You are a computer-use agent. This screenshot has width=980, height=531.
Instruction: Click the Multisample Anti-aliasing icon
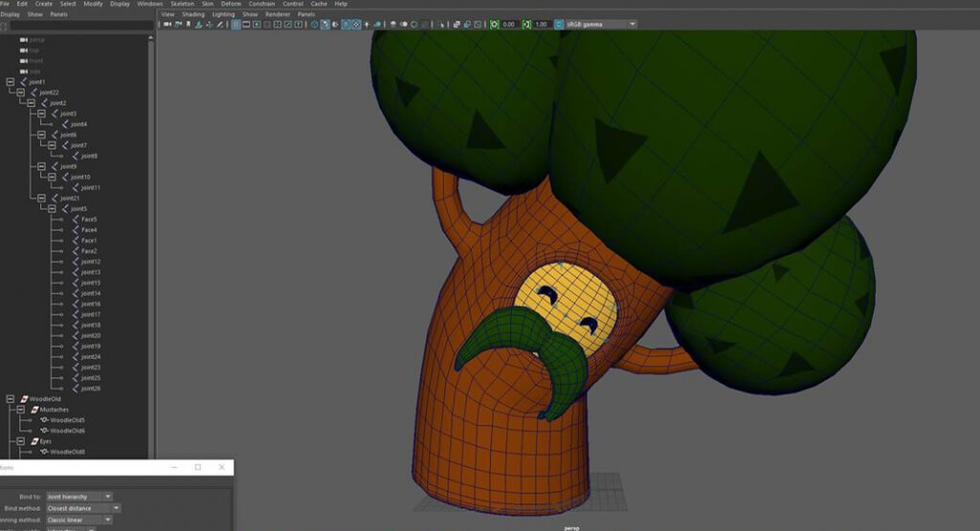pyautogui.click(x=414, y=24)
